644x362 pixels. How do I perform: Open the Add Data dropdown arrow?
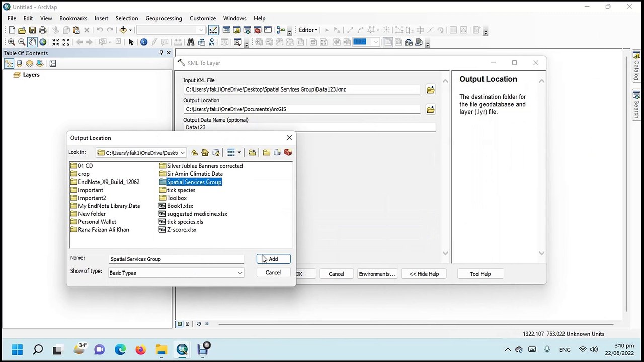tap(130, 30)
